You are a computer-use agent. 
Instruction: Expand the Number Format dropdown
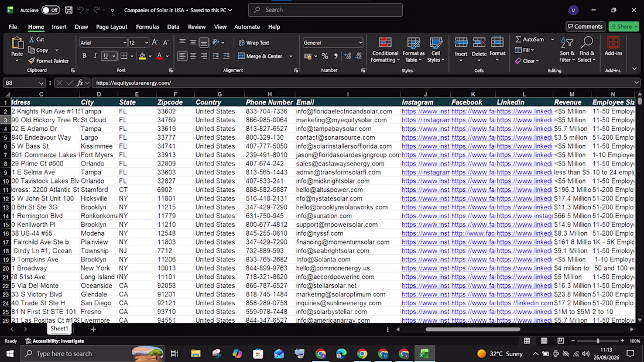click(360, 43)
